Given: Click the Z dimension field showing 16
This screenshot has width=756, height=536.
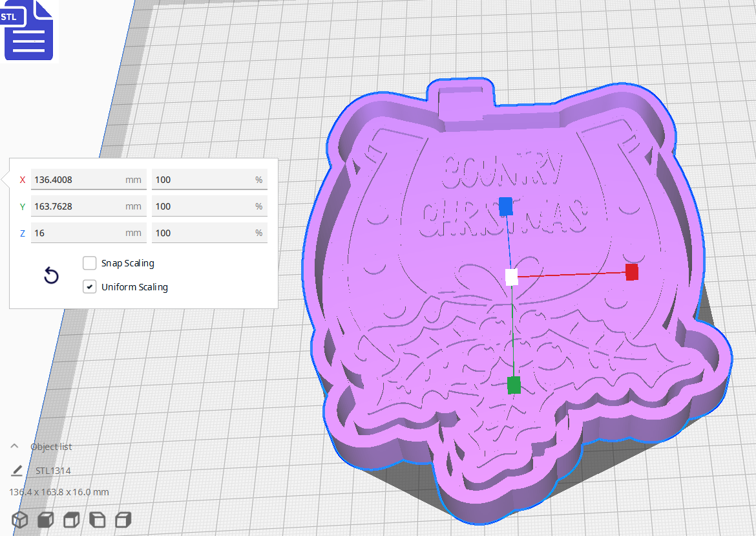Looking at the screenshot, I should 89,232.
